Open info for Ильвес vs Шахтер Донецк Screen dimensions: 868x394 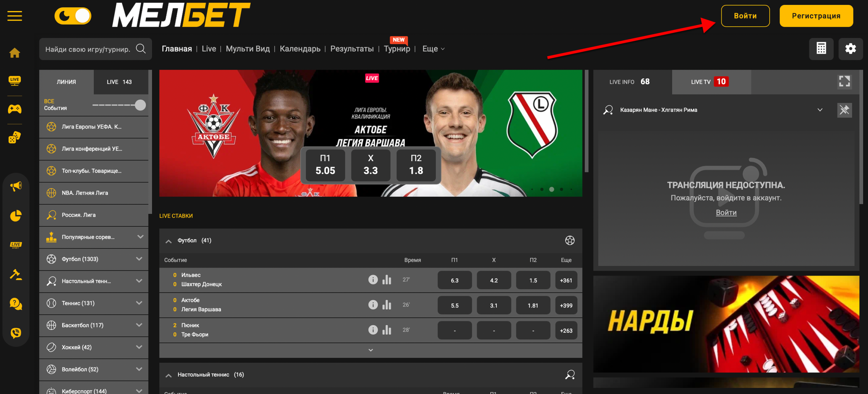click(x=373, y=280)
